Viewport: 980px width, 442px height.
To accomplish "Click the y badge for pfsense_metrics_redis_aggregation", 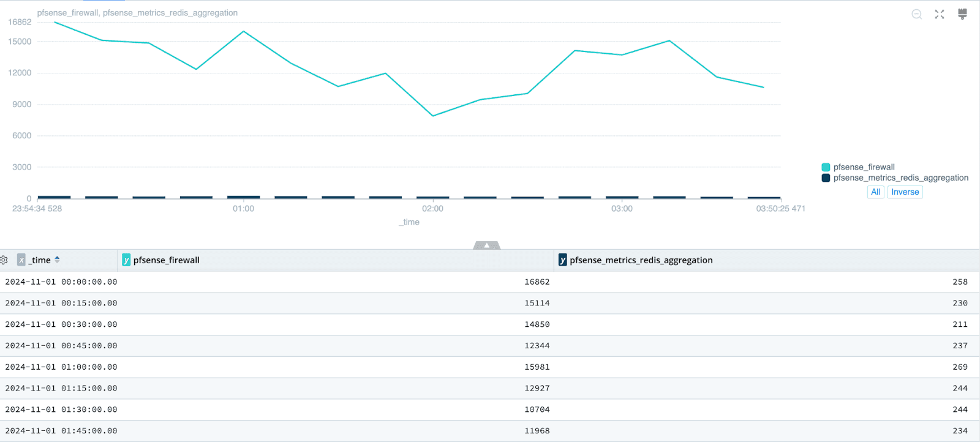I will point(562,260).
